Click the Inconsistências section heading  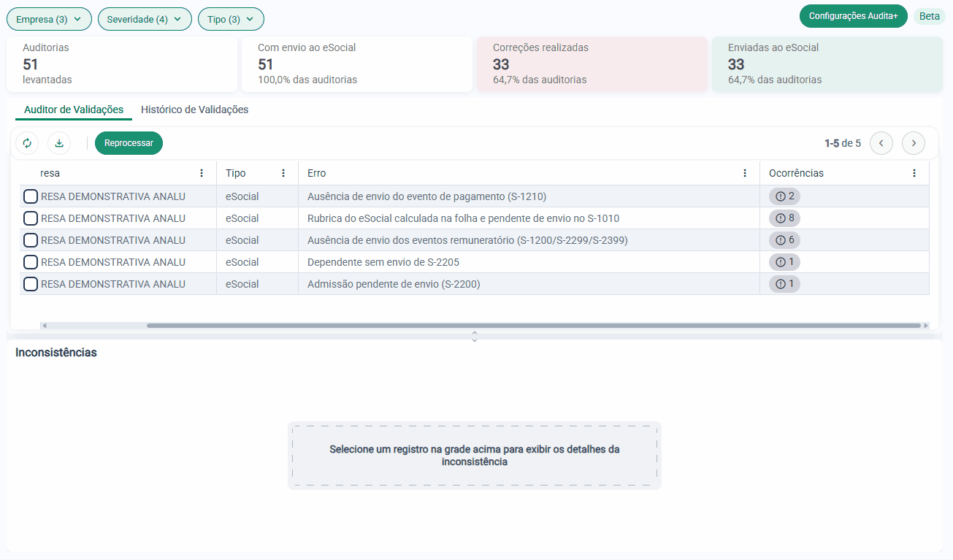tap(56, 353)
